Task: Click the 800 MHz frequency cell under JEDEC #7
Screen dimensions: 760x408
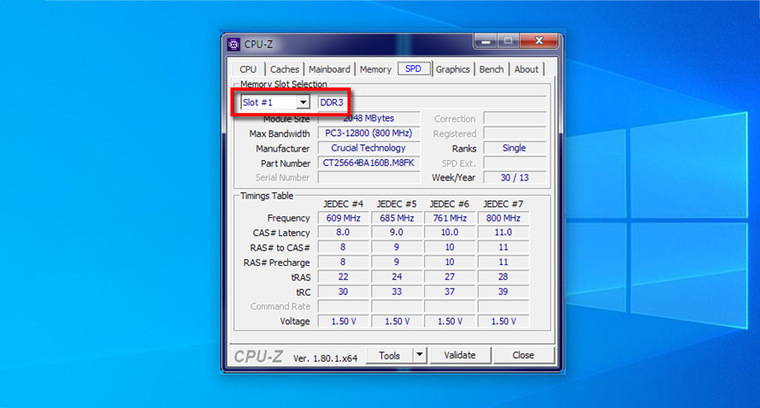Action: (x=503, y=218)
